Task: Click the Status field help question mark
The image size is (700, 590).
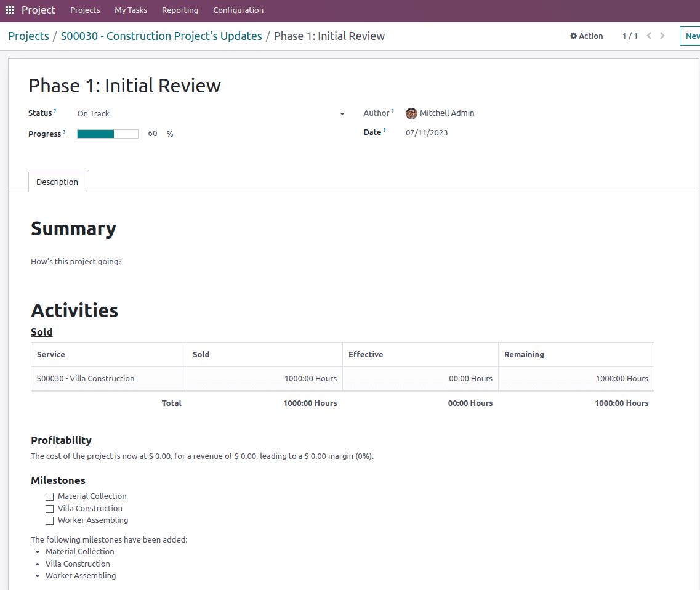Action: pyautogui.click(x=55, y=110)
